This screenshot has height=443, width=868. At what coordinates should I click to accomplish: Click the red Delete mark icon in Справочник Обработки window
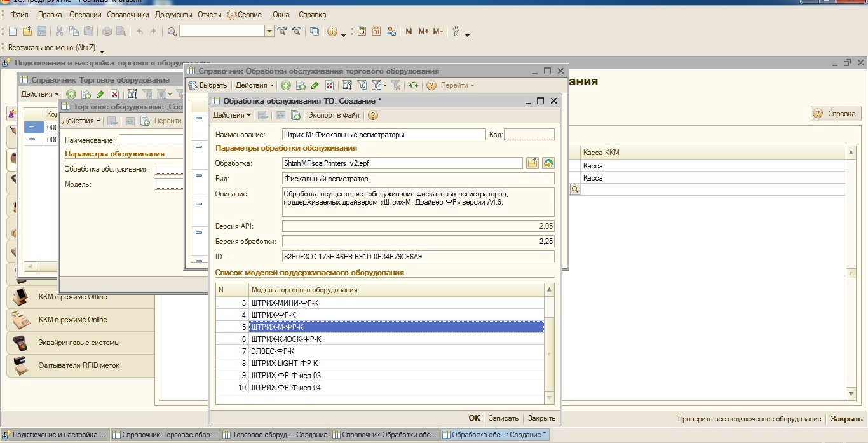[x=329, y=85]
